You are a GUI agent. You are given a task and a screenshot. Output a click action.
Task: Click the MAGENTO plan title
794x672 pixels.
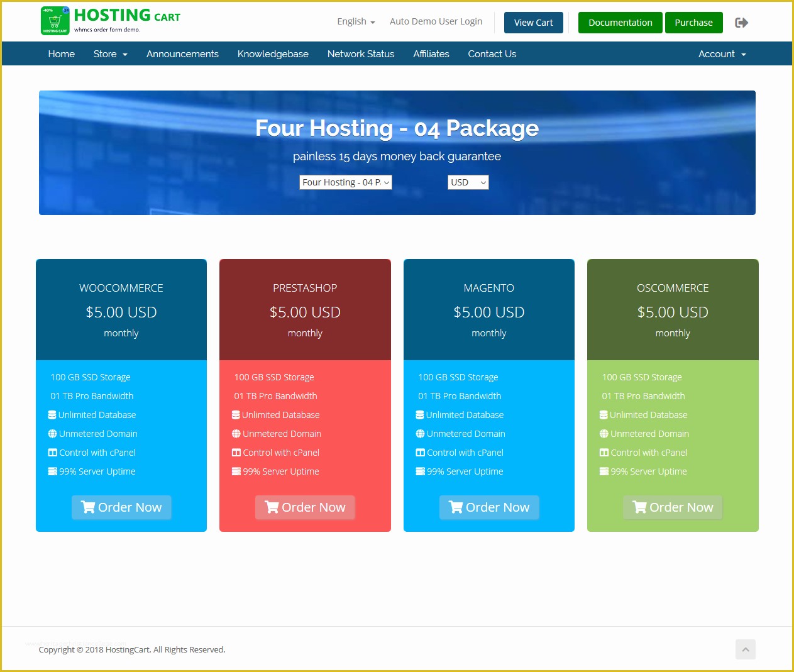click(x=489, y=288)
